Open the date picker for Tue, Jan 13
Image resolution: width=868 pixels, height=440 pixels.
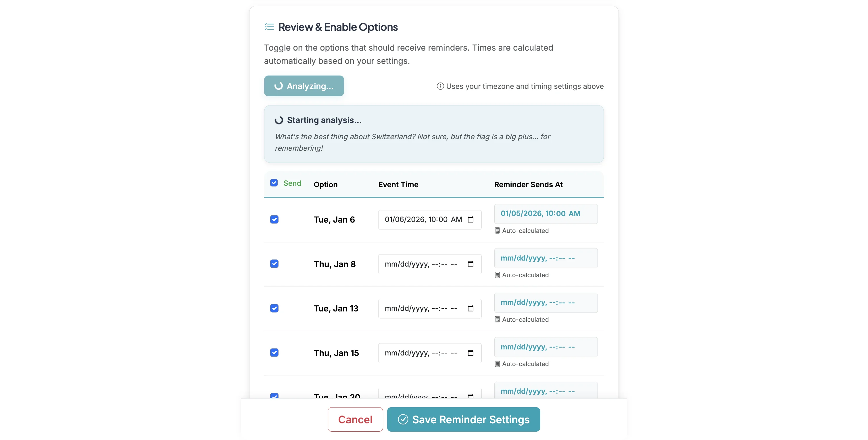click(x=471, y=308)
